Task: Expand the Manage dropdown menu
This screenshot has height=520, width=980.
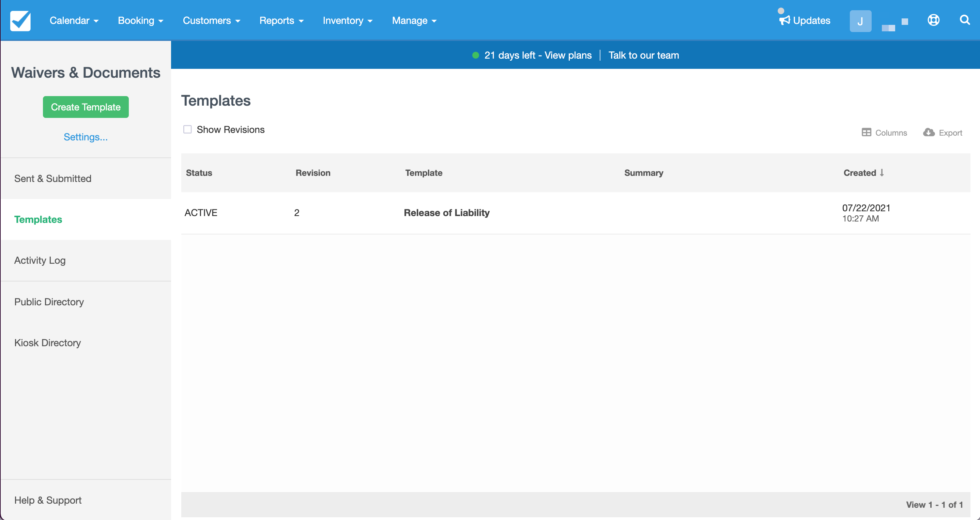Action: pyautogui.click(x=414, y=20)
